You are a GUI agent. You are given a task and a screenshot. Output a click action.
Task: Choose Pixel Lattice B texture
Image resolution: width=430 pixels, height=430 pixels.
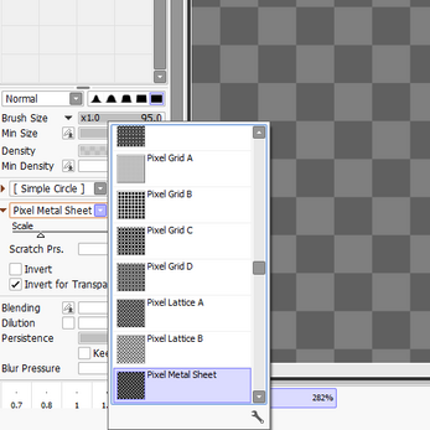tap(182, 349)
